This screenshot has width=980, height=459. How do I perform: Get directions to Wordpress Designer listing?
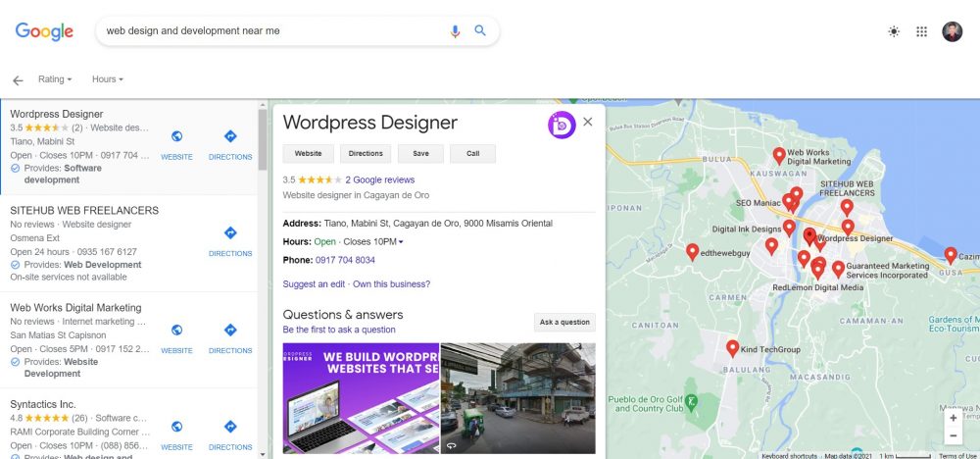pyautogui.click(x=230, y=136)
